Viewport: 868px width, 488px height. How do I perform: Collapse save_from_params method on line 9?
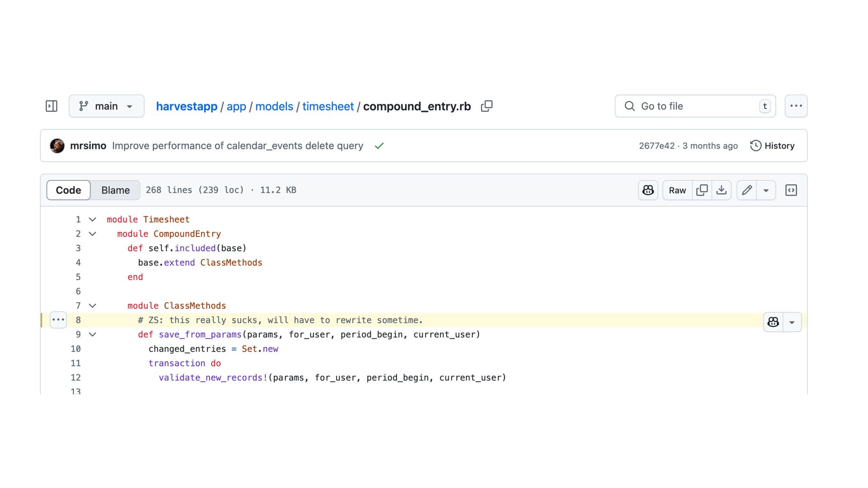[x=93, y=335]
